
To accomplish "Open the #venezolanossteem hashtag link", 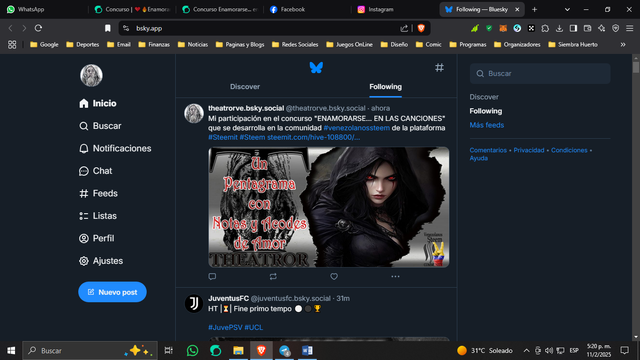I will (357, 128).
